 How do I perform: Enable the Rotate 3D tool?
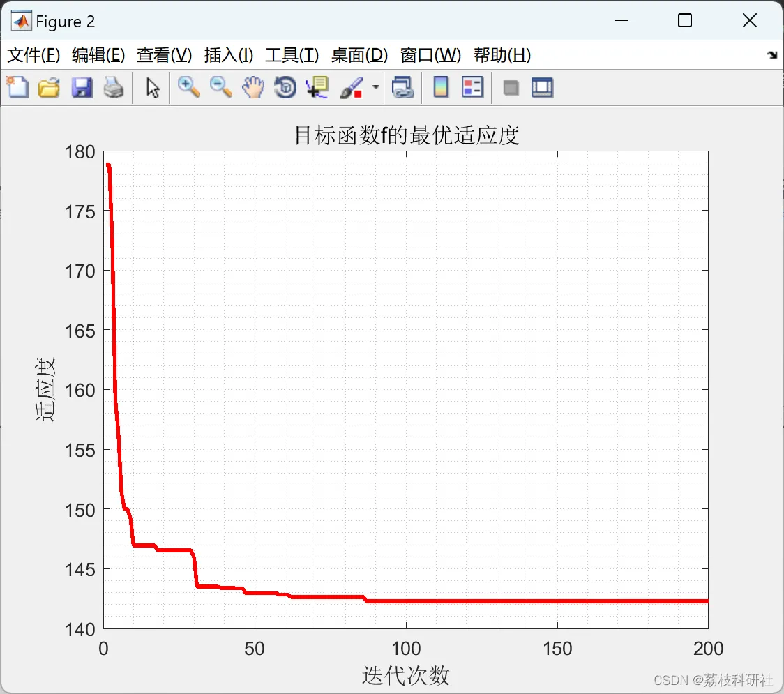point(285,87)
